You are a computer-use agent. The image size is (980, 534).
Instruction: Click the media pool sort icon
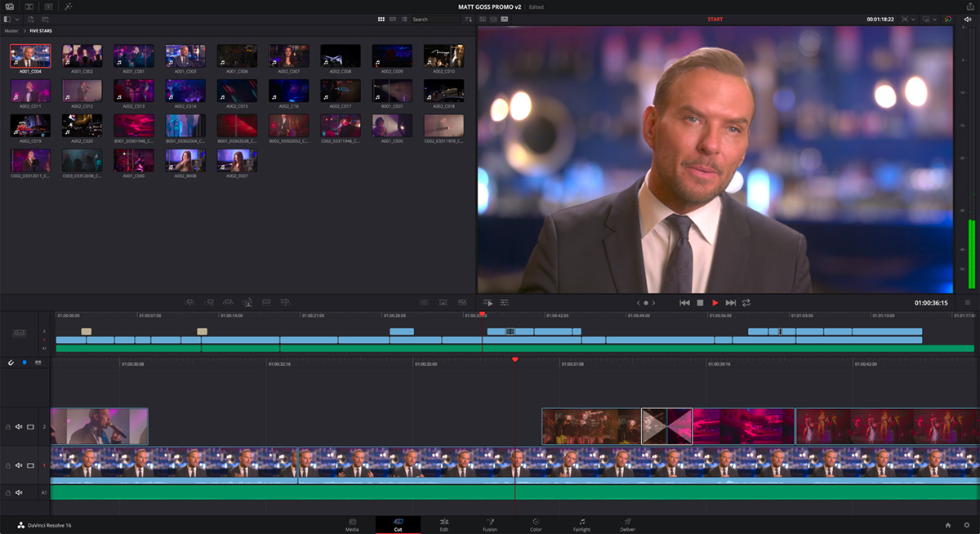point(469,19)
